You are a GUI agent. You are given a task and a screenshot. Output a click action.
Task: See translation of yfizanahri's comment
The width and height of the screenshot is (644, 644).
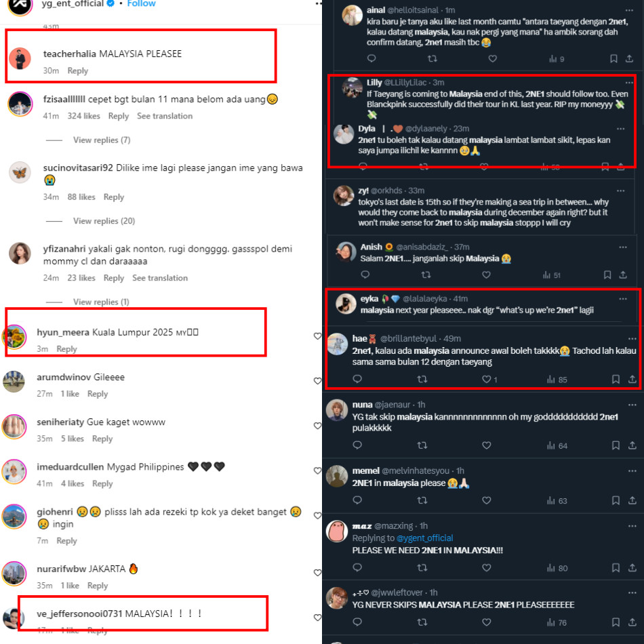[160, 278]
